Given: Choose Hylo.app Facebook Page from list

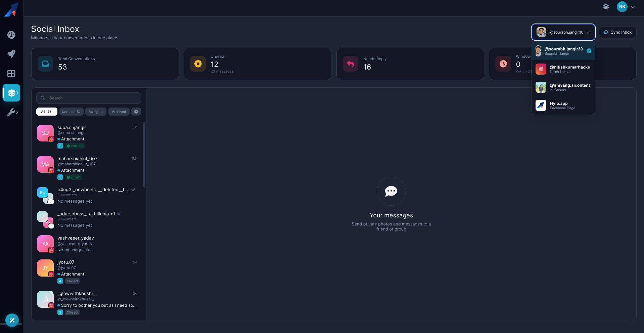Looking at the screenshot, I should click(x=563, y=106).
